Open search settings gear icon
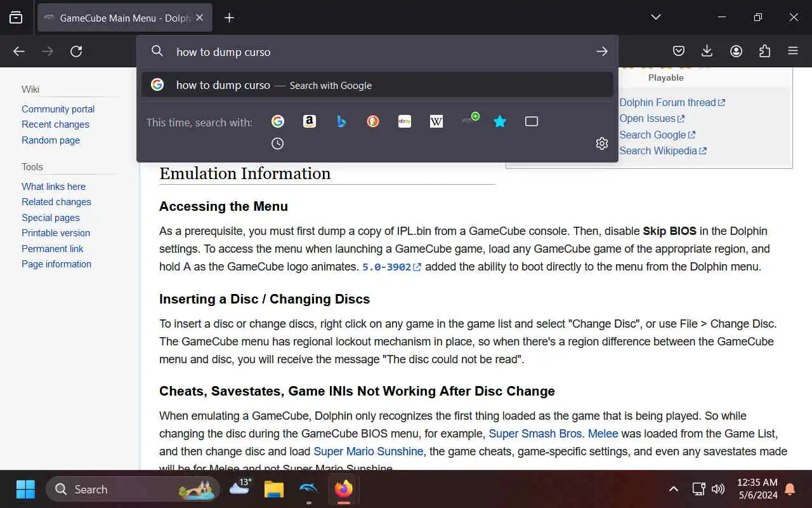The height and width of the screenshot is (508, 812). (602, 144)
